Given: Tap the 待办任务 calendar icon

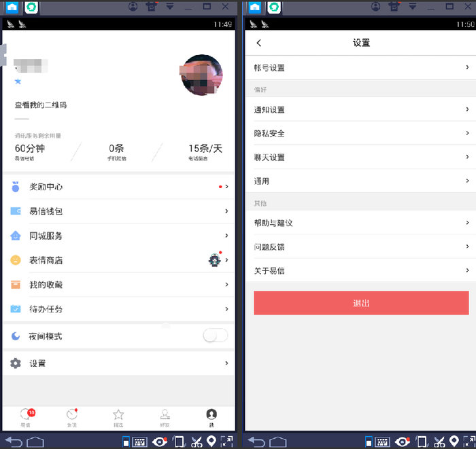Looking at the screenshot, I should [16, 309].
